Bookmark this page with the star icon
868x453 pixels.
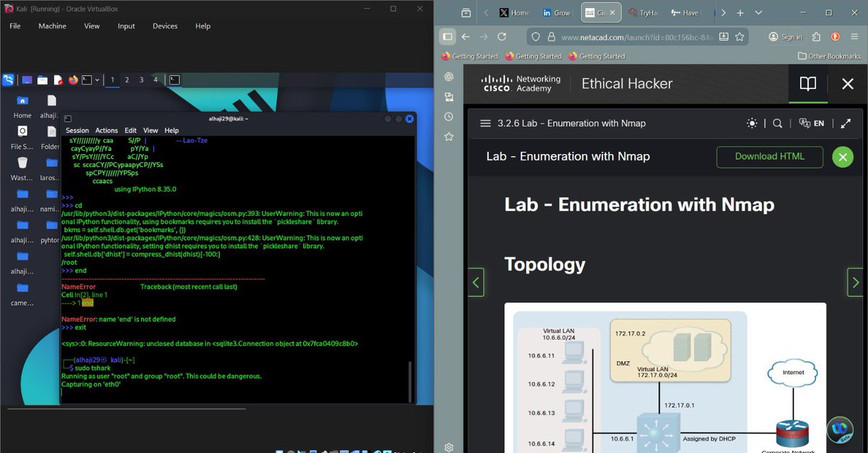click(740, 36)
